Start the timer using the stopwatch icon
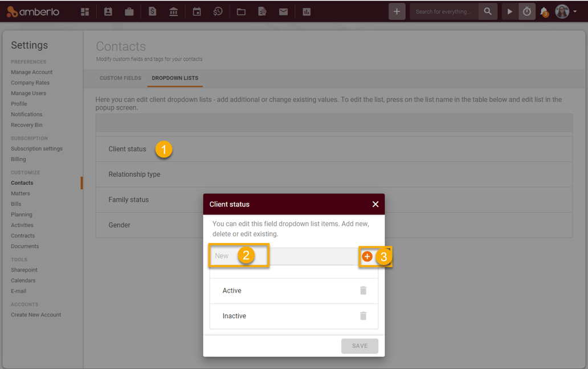This screenshot has width=588, height=369. coord(527,11)
